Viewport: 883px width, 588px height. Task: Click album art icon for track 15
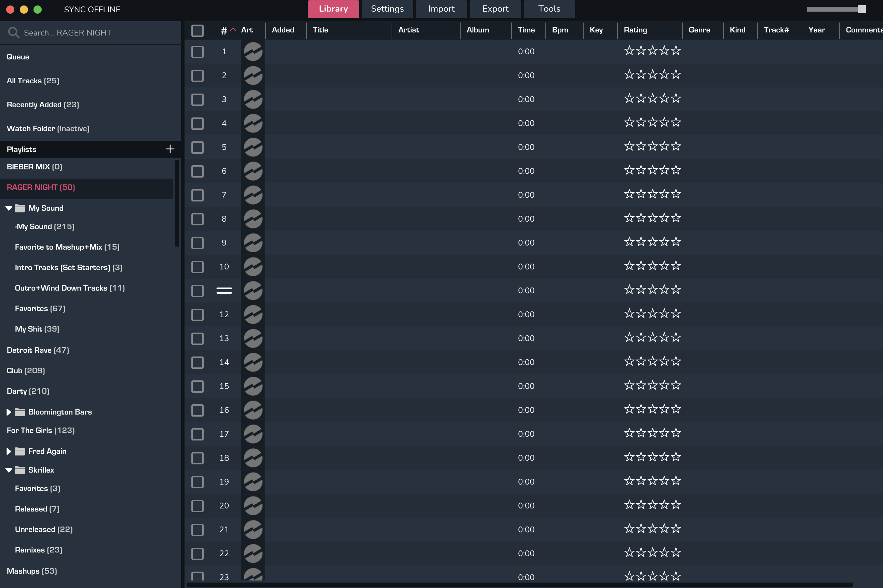pos(253,386)
